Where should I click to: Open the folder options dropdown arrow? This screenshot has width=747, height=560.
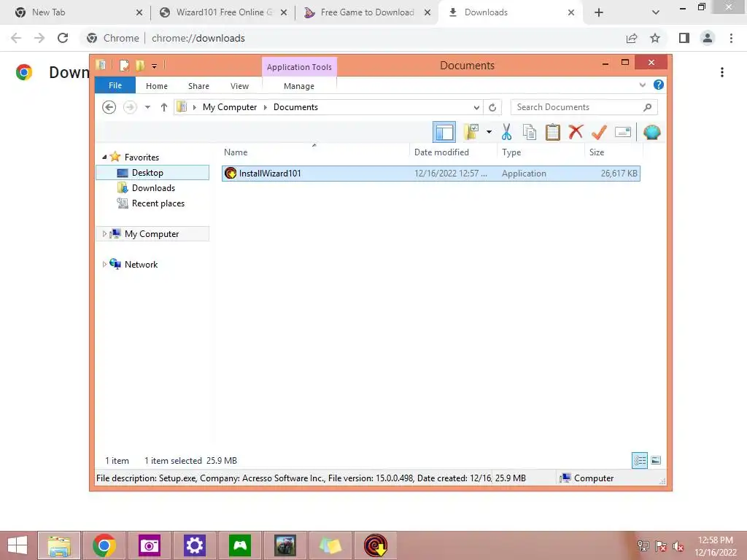click(489, 132)
